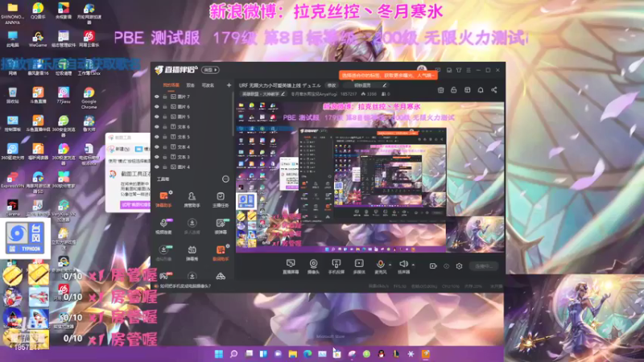This screenshot has height=362, width=644.
Task: Open Windows Start menu
Action: [219, 354]
